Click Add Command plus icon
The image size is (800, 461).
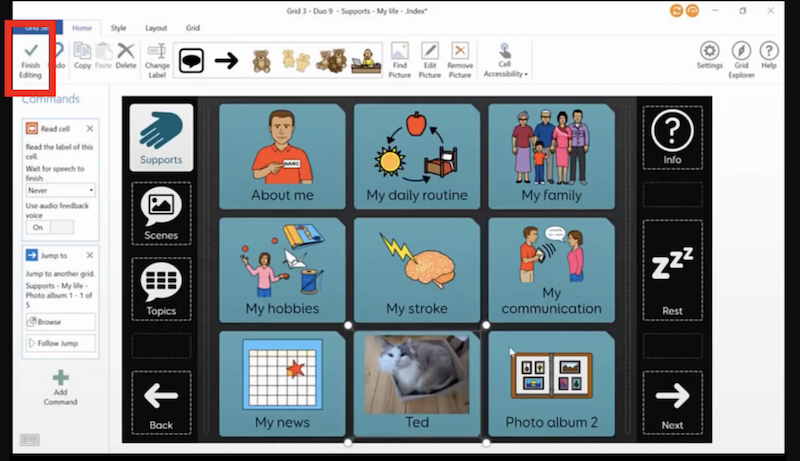pos(60,378)
